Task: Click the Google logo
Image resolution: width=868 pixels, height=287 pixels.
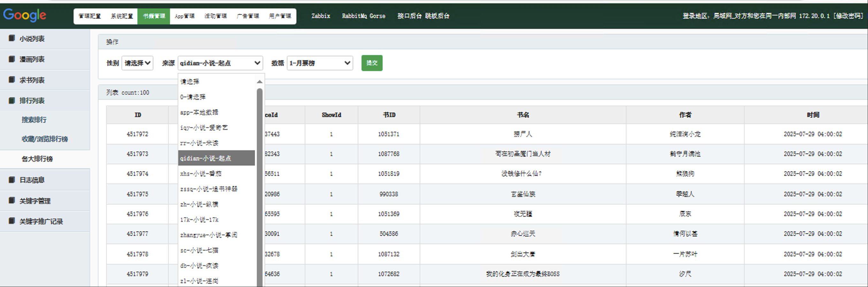Action: pyautogui.click(x=25, y=15)
